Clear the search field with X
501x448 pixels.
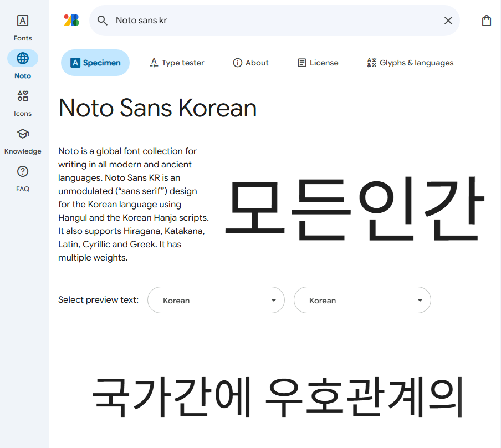pos(448,21)
